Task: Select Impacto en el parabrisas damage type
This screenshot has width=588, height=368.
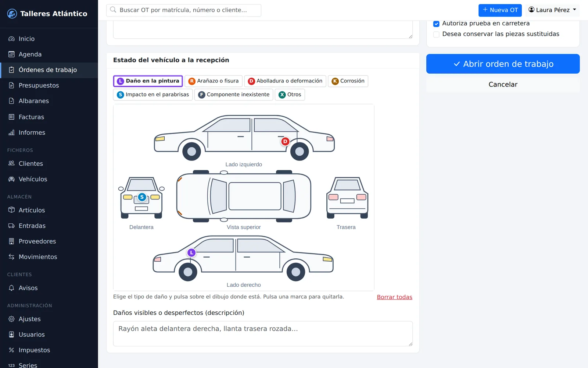Action: [153, 95]
